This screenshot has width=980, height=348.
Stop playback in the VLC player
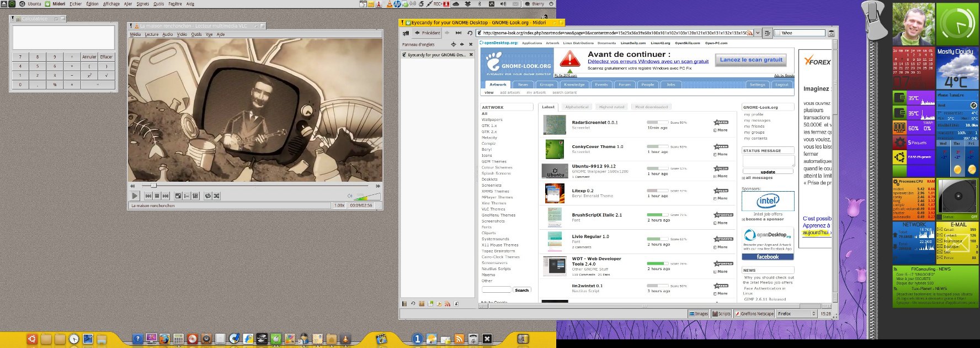(x=157, y=196)
